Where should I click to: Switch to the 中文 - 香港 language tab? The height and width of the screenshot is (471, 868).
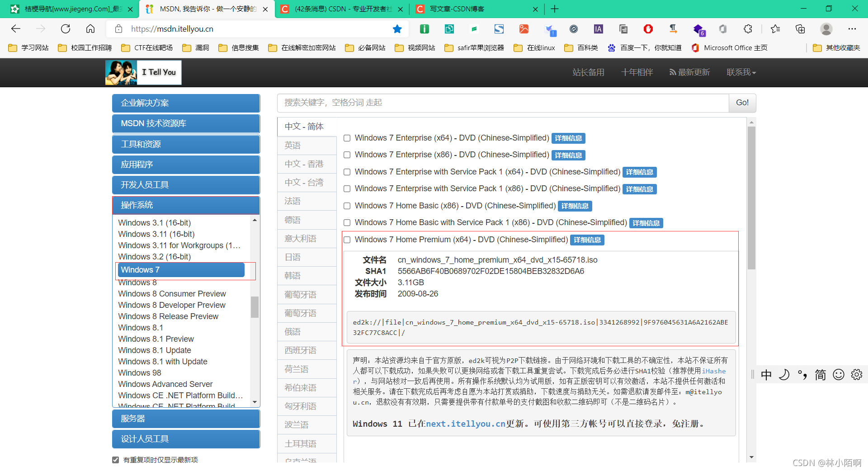point(307,164)
